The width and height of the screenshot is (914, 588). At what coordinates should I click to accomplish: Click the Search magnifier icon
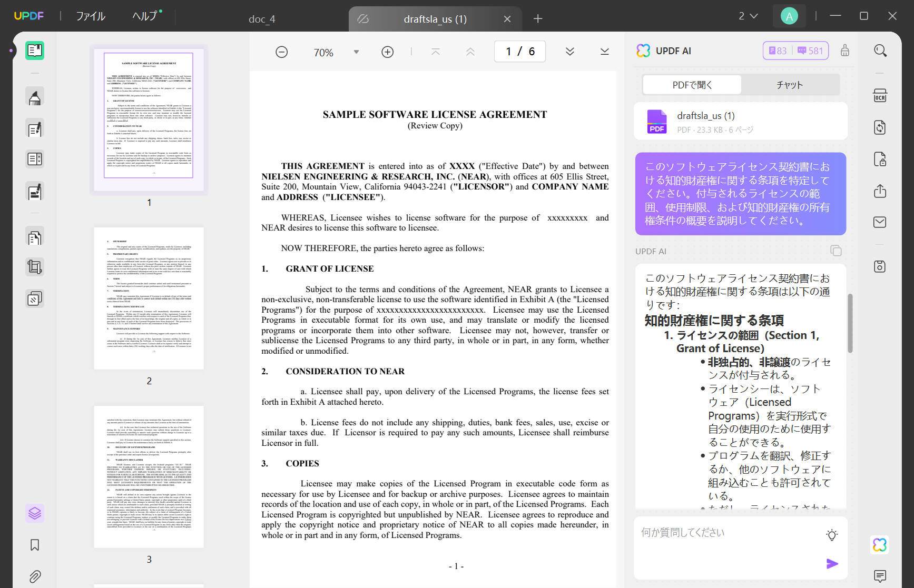[880, 51]
